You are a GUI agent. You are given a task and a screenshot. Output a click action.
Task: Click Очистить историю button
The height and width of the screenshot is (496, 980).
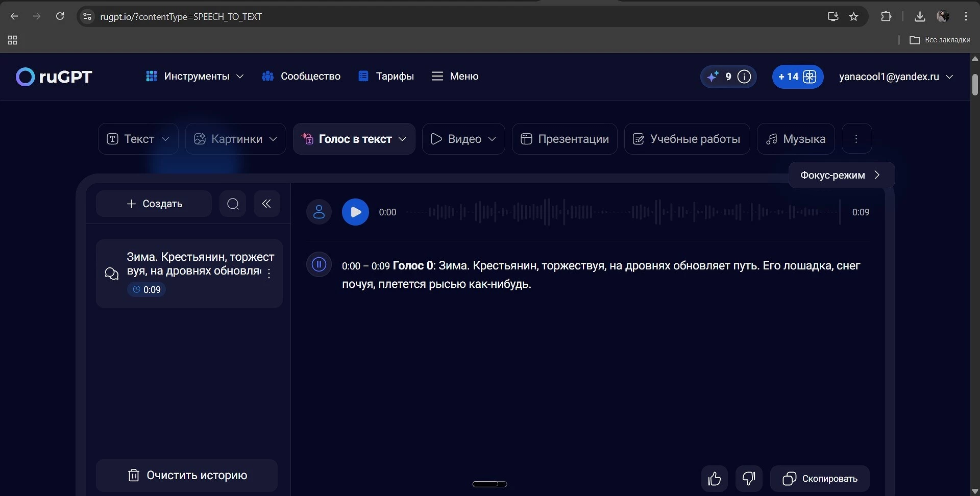click(187, 476)
